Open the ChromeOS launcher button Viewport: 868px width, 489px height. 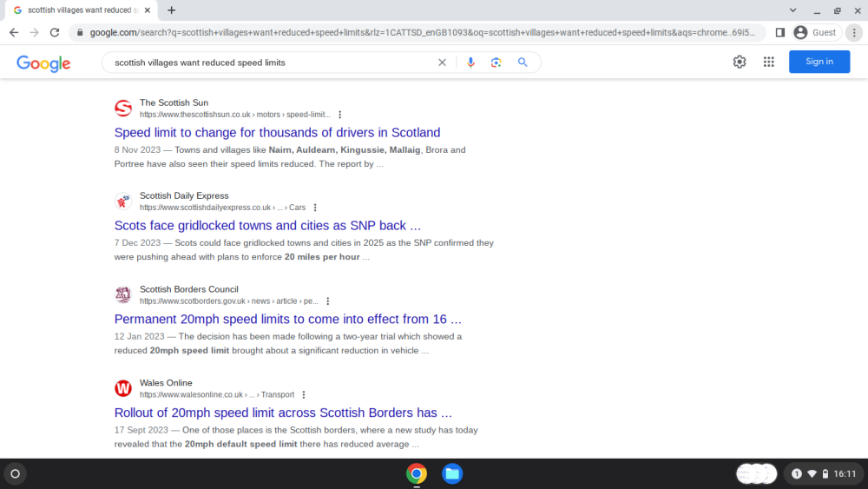[15, 473]
